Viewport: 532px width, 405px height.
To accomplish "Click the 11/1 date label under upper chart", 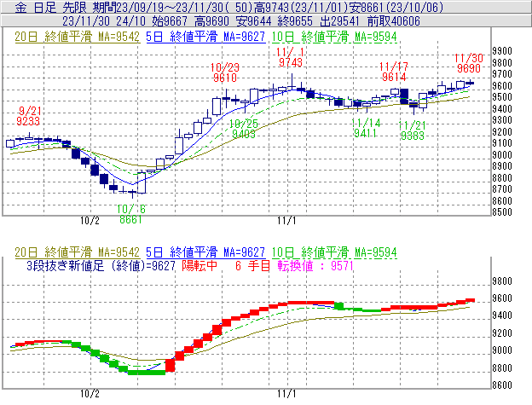I will pyautogui.click(x=286, y=221).
